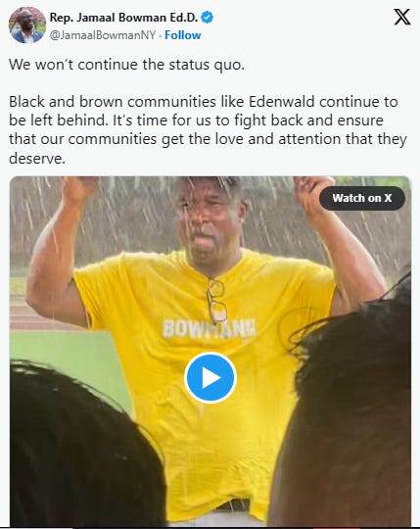Open the display name Rep. Jamaal Bowman Ed.D.
Viewport: 420px width, 529px height.
coord(123,18)
